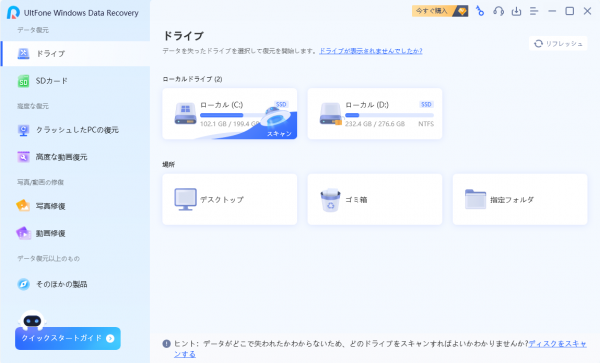
Task: Open support via the headset icon
Action: tap(498, 11)
